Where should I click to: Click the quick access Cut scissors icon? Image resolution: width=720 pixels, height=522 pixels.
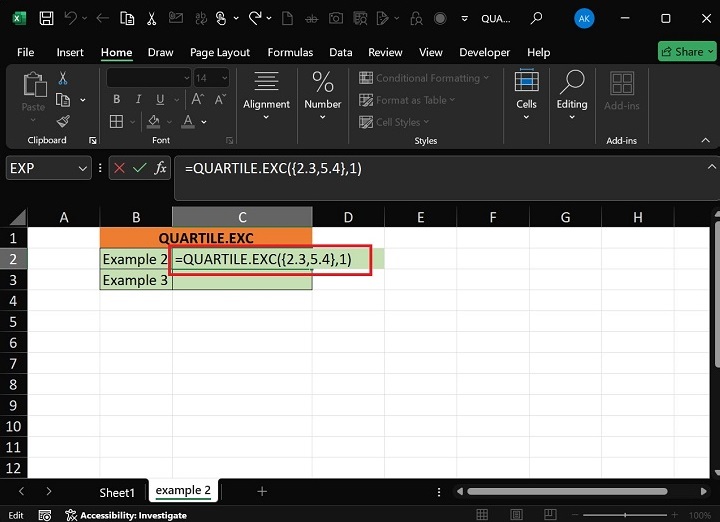coord(151,18)
